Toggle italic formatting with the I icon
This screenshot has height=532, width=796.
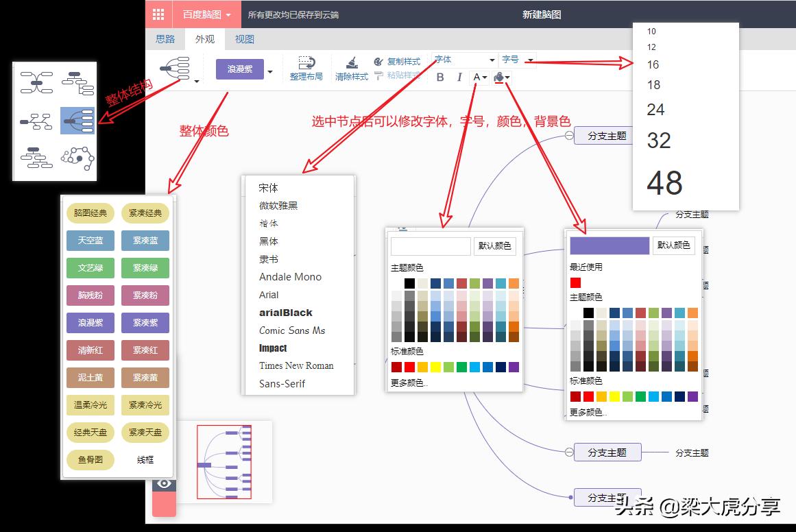(x=460, y=77)
